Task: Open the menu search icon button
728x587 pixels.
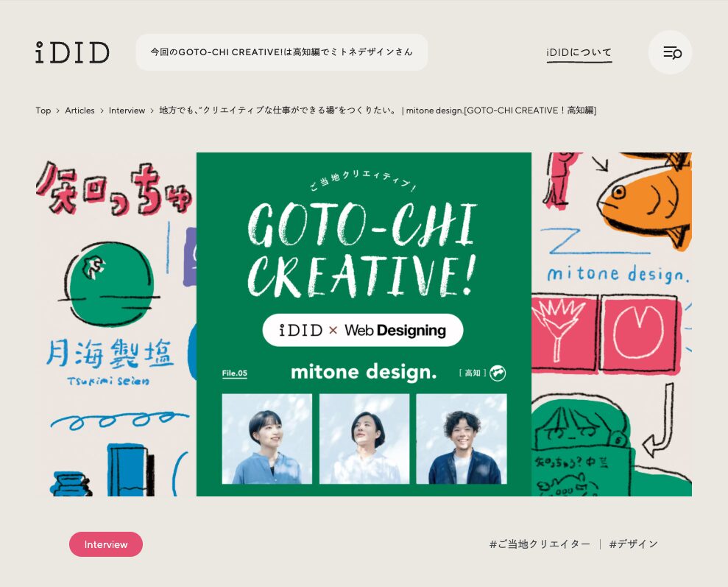Action: click(x=670, y=52)
